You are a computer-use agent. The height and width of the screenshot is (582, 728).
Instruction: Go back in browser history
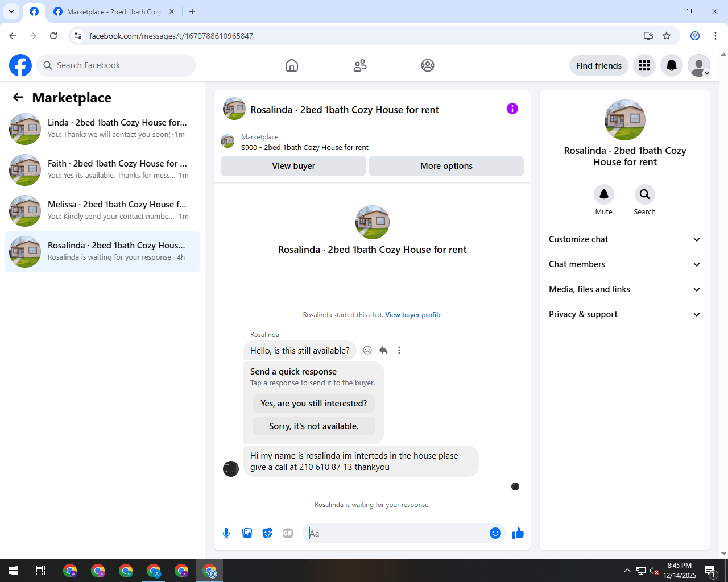point(13,36)
